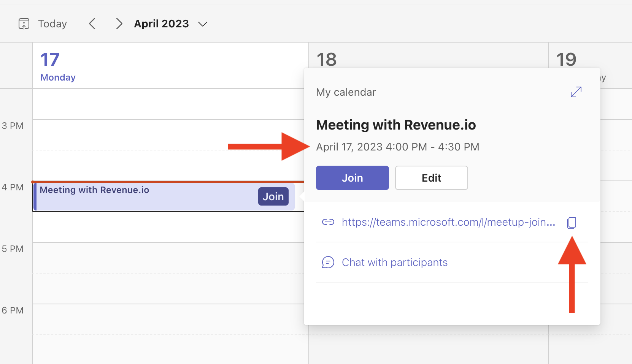This screenshot has width=632, height=364.
Task: Click the 6 PM time slot on Monday
Action: point(167,319)
